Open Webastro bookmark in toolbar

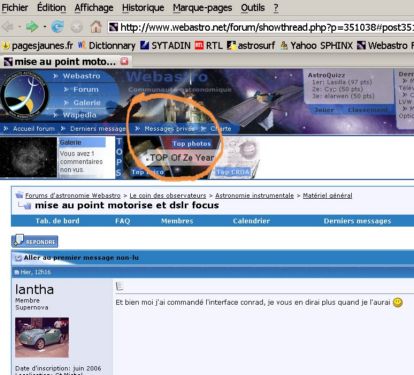[382, 45]
